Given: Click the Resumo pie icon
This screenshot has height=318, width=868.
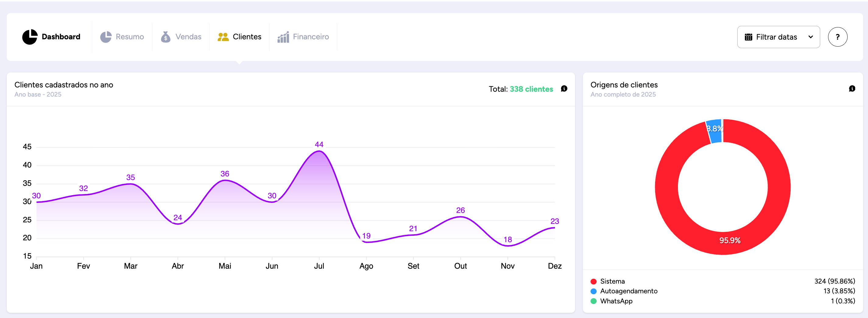Looking at the screenshot, I should 105,37.
